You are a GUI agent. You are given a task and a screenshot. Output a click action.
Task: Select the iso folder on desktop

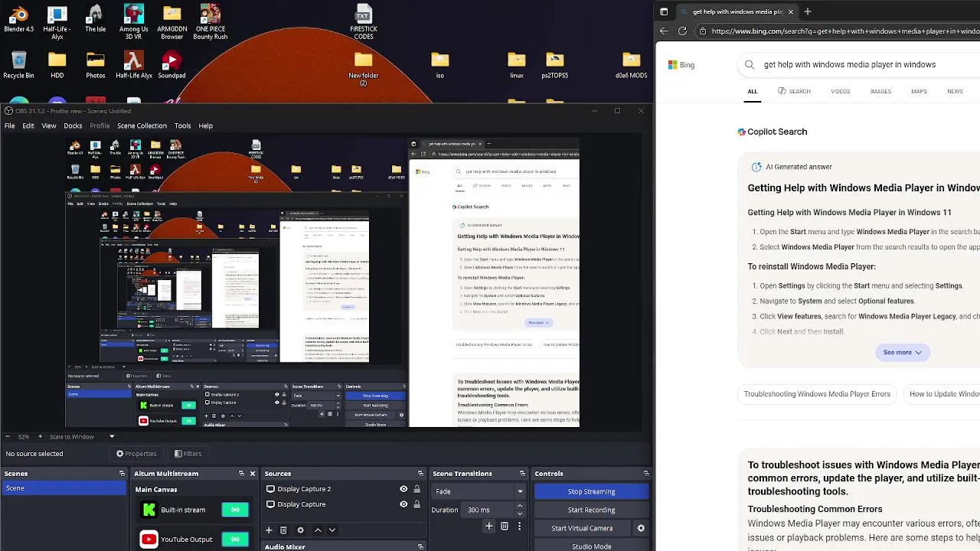click(x=439, y=66)
